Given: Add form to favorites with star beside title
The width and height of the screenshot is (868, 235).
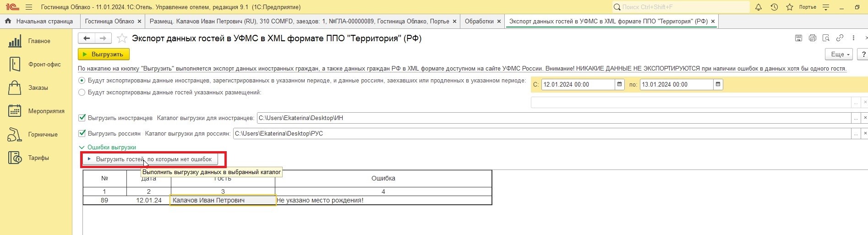Looking at the screenshot, I should pos(122,38).
